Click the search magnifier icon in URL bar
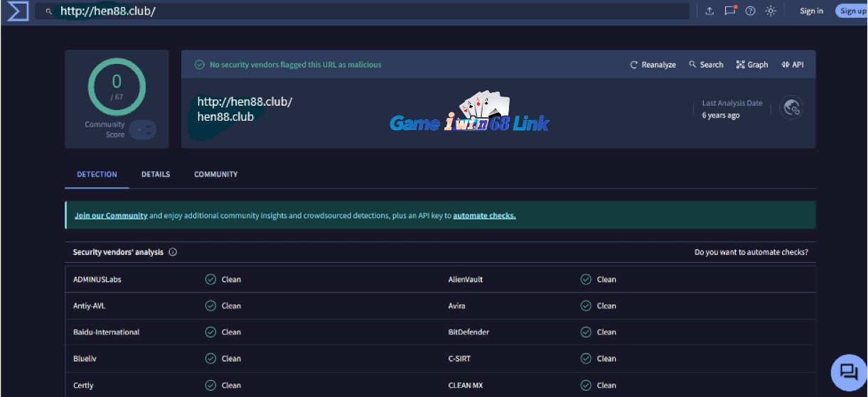The height and width of the screenshot is (397, 868). [x=49, y=11]
